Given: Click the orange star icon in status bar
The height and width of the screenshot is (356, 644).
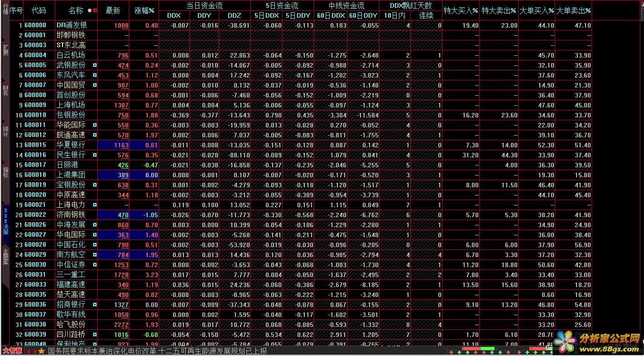Looking at the screenshot, I should coord(42,351).
